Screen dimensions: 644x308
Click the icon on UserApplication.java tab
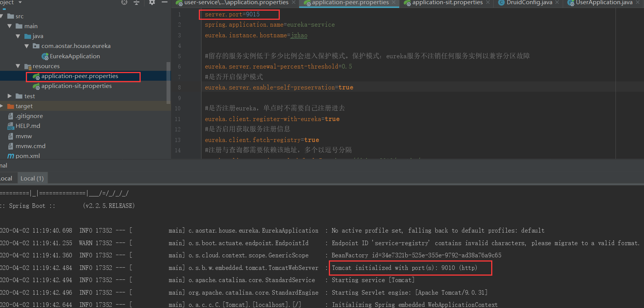coord(571,3)
